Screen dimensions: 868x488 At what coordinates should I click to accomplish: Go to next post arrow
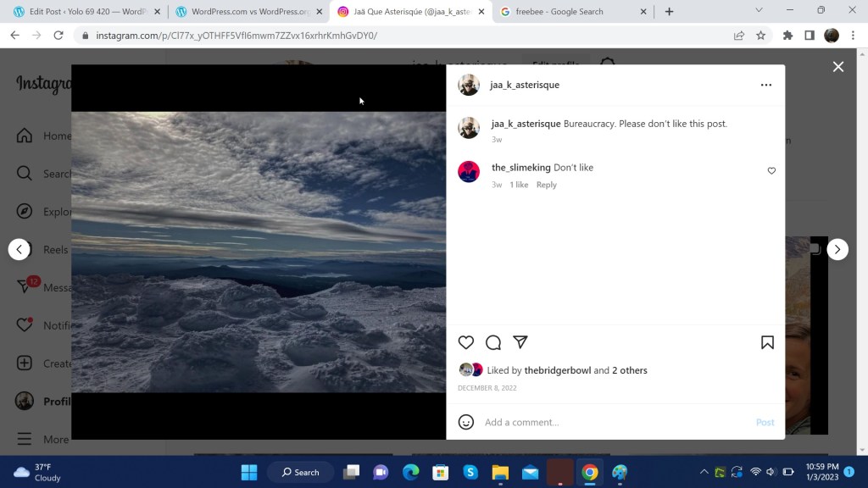tap(837, 249)
